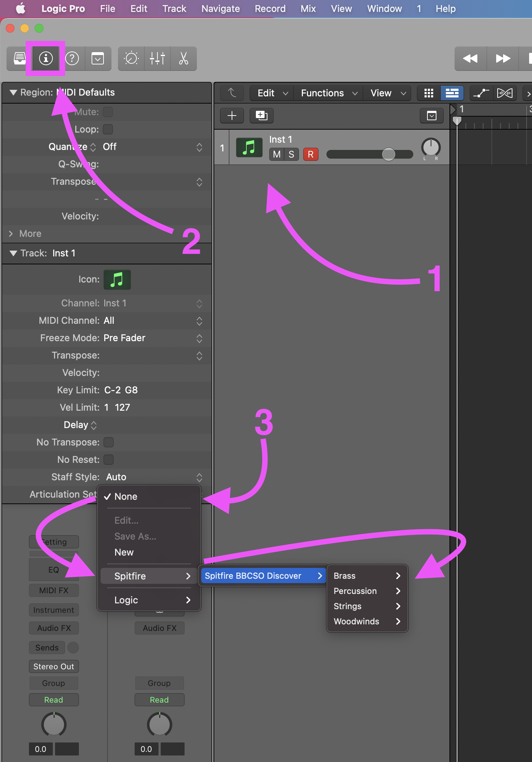Collapse the Region MIDI Defaults section
Viewport: 532px width, 762px height.
[13, 92]
